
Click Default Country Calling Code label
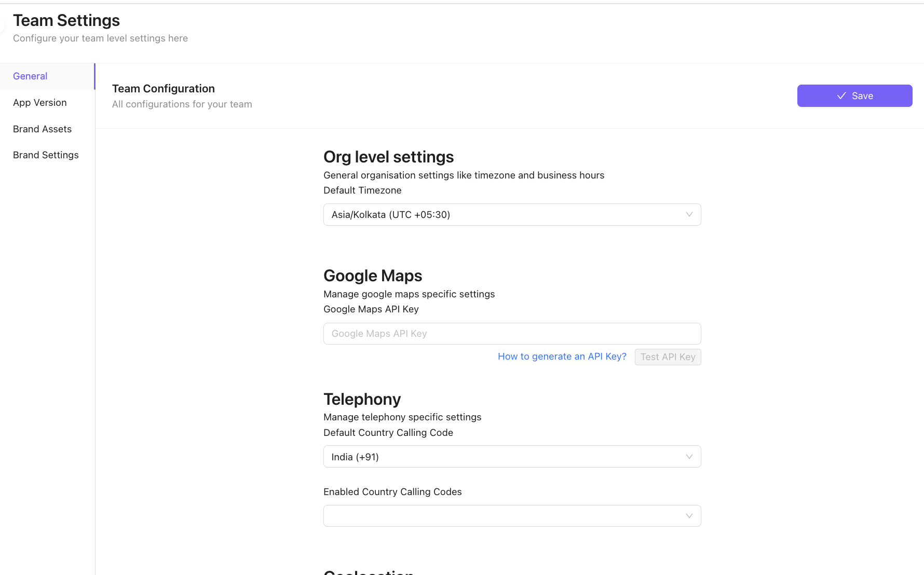pos(388,433)
